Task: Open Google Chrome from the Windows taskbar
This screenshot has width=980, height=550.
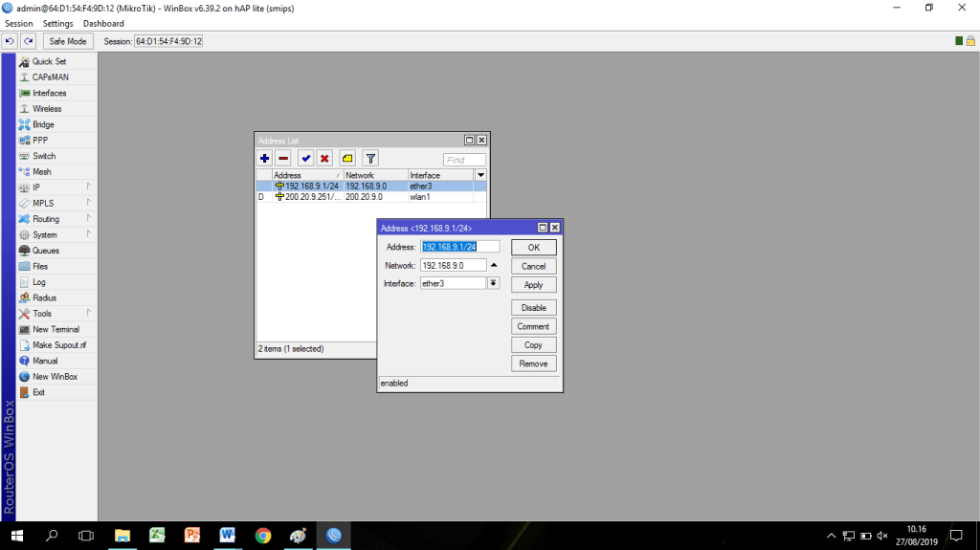Action: point(263,536)
